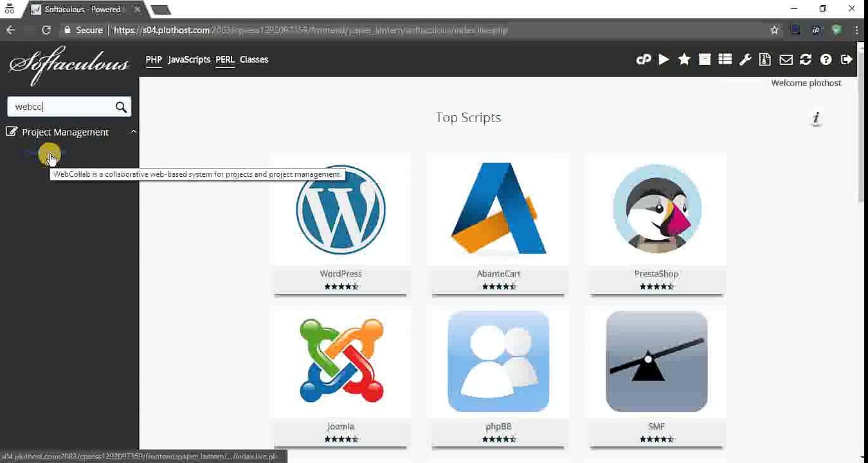Image resolution: width=868 pixels, height=463 pixels.
Task: Bookmark the page with browser star icon
Action: coord(774,30)
